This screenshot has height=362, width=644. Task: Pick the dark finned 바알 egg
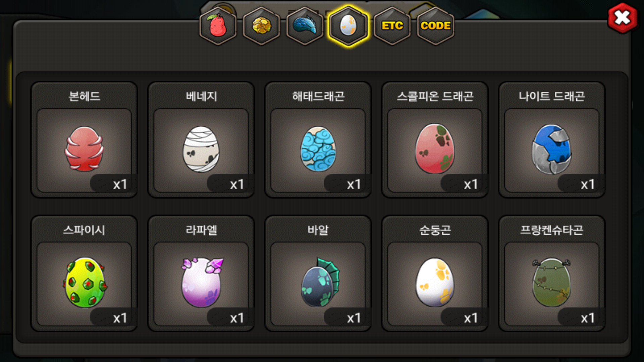pyautogui.click(x=320, y=282)
